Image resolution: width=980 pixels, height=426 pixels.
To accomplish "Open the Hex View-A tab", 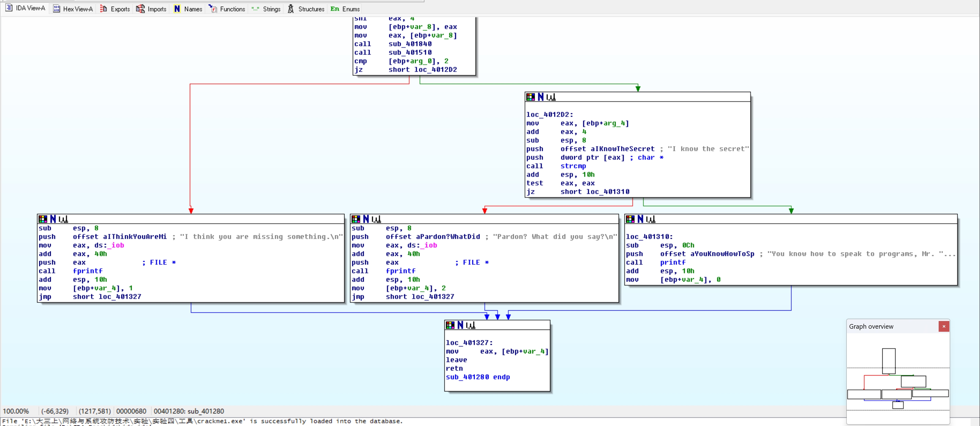I will pos(73,9).
